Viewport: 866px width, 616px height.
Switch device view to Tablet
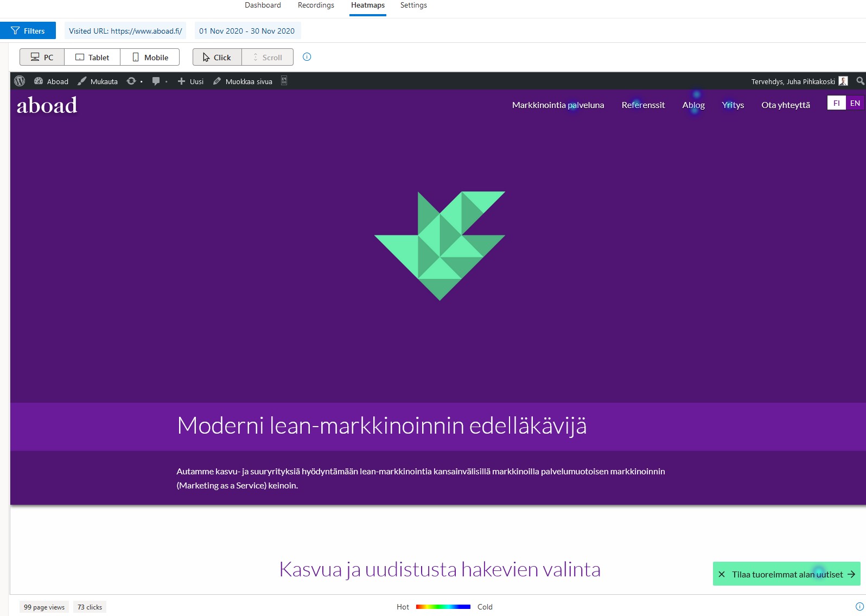pos(92,57)
